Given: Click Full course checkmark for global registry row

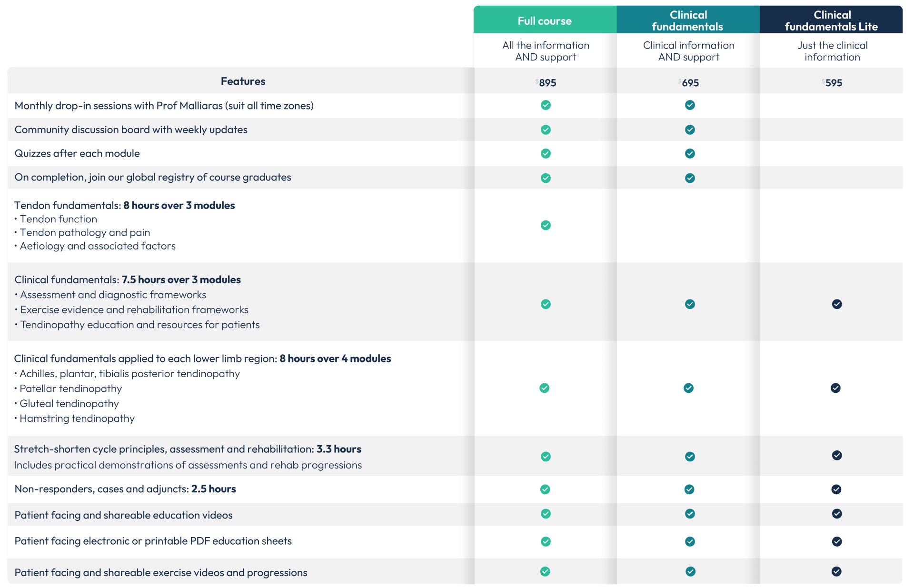Looking at the screenshot, I should click(546, 178).
